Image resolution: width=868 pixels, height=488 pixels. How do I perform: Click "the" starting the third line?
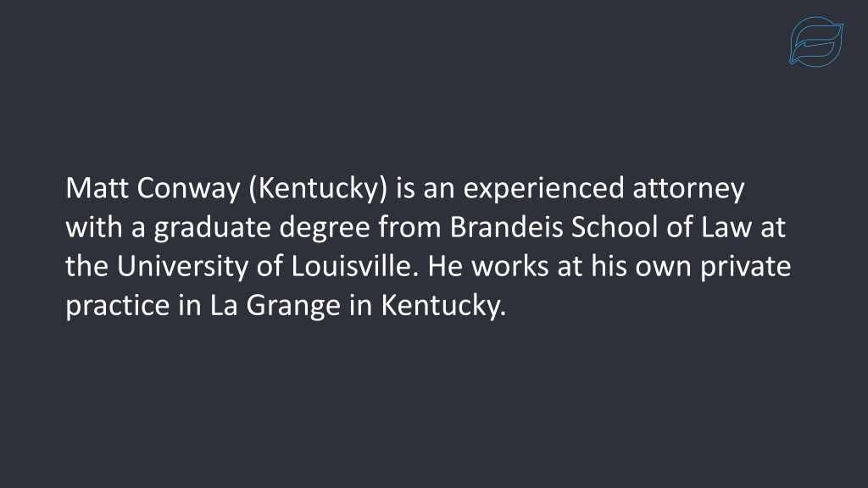pyautogui.click(x=87, y=266)
